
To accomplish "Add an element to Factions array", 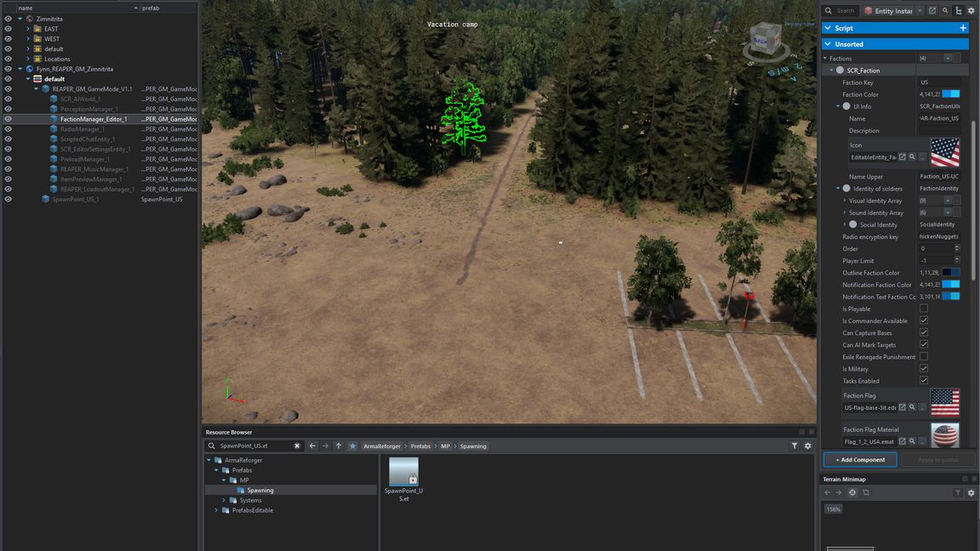I will [948, 58].
